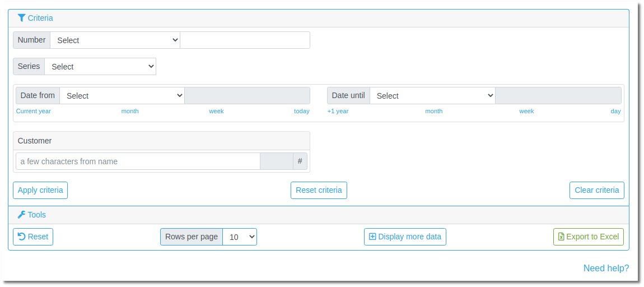
Task: Open the Number select dropdown
Action: [x=115, y=40]
